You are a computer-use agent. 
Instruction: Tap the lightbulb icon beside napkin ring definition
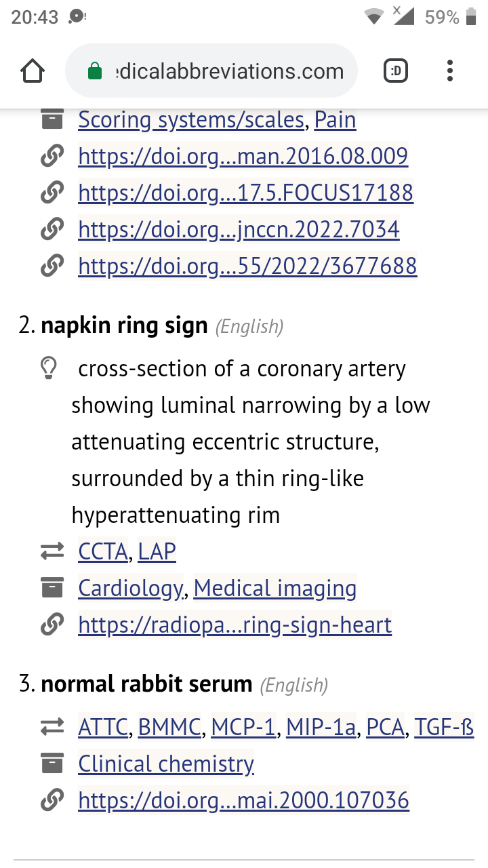tap(48, 369)
